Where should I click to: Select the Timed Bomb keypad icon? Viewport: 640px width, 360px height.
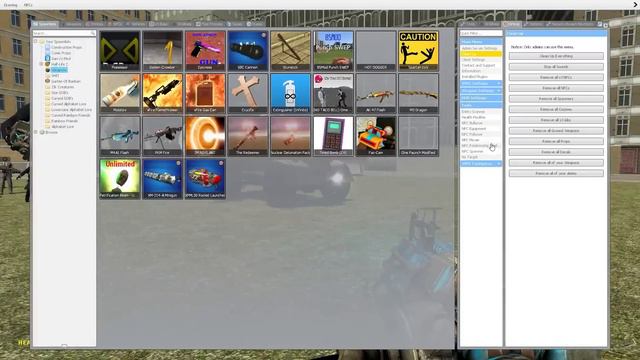[x=333, y=136]
